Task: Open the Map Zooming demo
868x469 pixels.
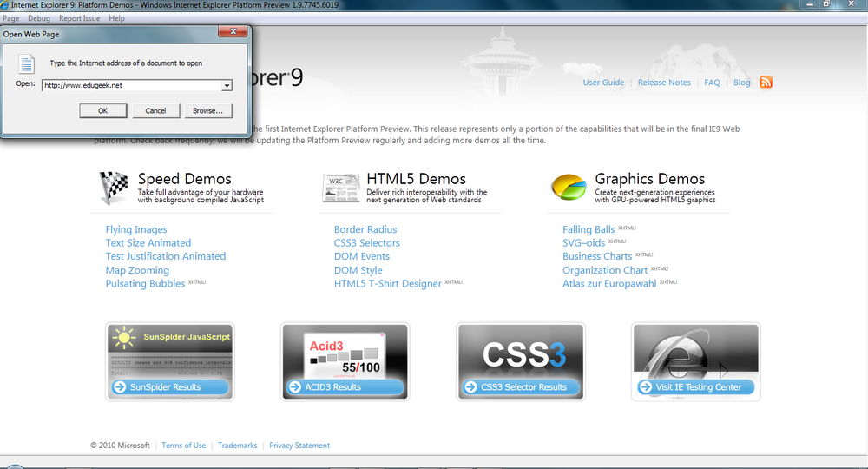Action: (137, 270)
